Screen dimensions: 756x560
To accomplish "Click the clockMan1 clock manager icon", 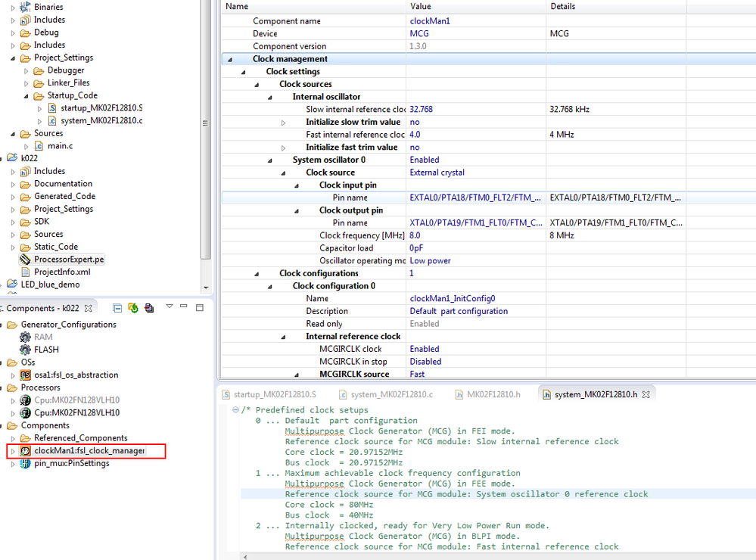I will pos(25,451).
